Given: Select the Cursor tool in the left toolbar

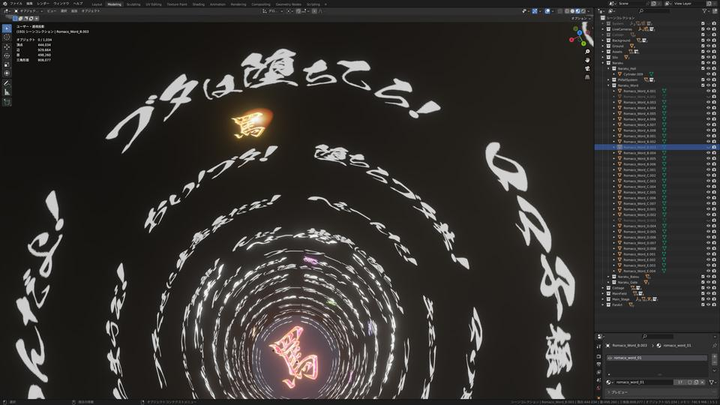Looking at the screenshot, I should [x=7, y=36].
